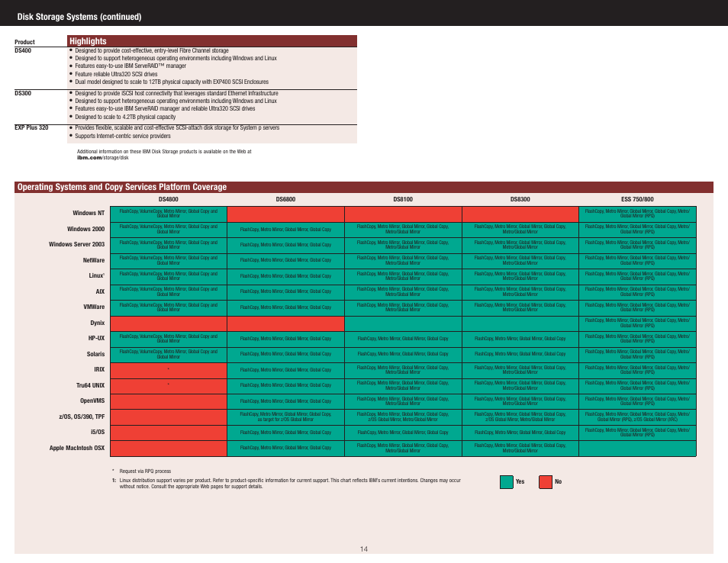Click the blank green Apple Macintosh OSX cell under ESS 750/800
Viewport: 728px width, 563px height.
pos(637,449)
